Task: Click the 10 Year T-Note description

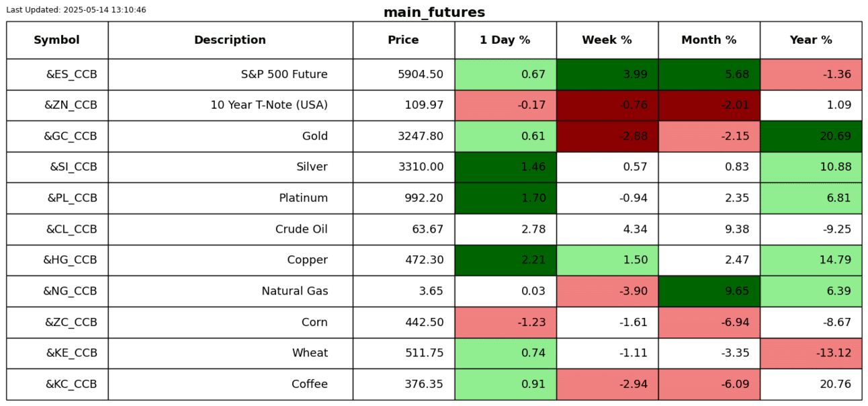Action: click(269, 106)
